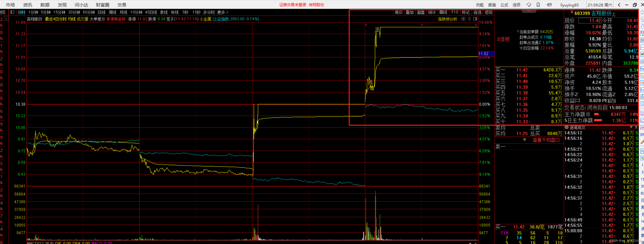This screenshot has width=644, height=244.
Task: Collapse the top panel with red chevron handle
Action: coord(529,11)
